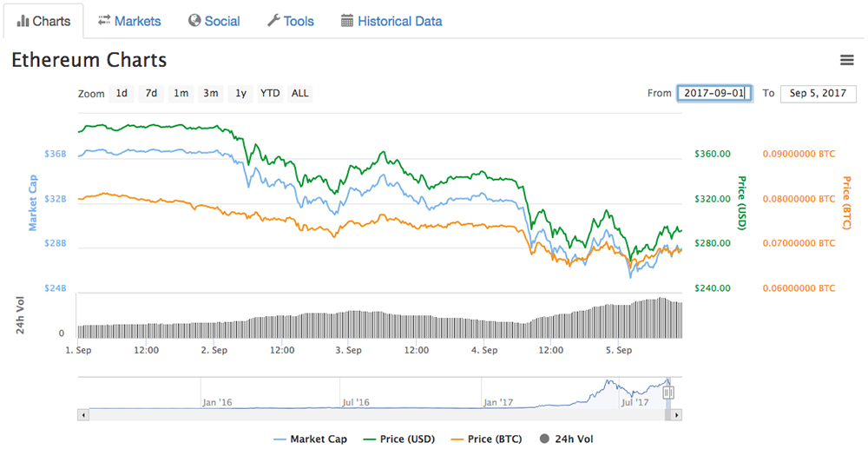Toggle the 24h Vol series in legend
The width and height of the screenshot is (868, 449).
566,439
